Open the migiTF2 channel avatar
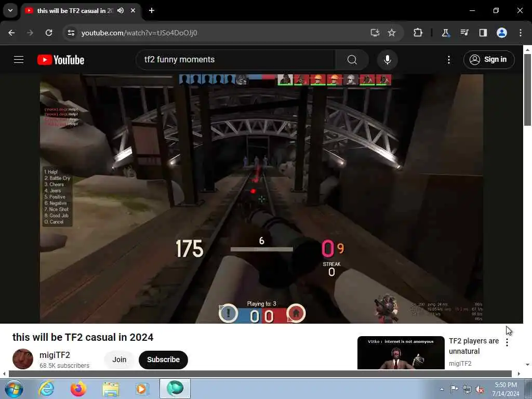Image resolution: width=532 pixels, height=399 pixels. [23, 359]
